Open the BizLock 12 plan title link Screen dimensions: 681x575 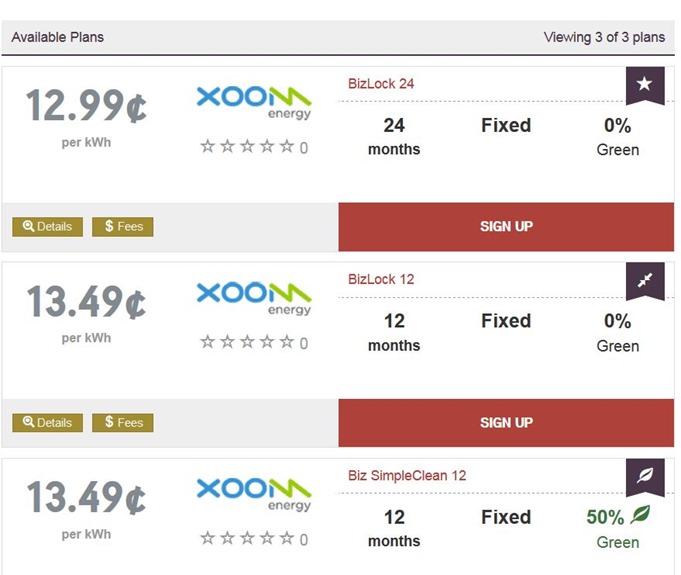[x=381, y=280]
